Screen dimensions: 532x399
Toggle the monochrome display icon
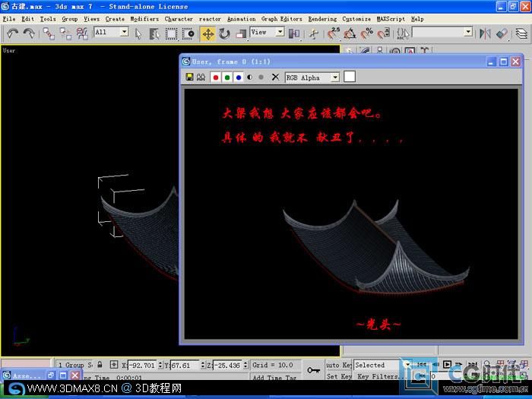[261, 78]
